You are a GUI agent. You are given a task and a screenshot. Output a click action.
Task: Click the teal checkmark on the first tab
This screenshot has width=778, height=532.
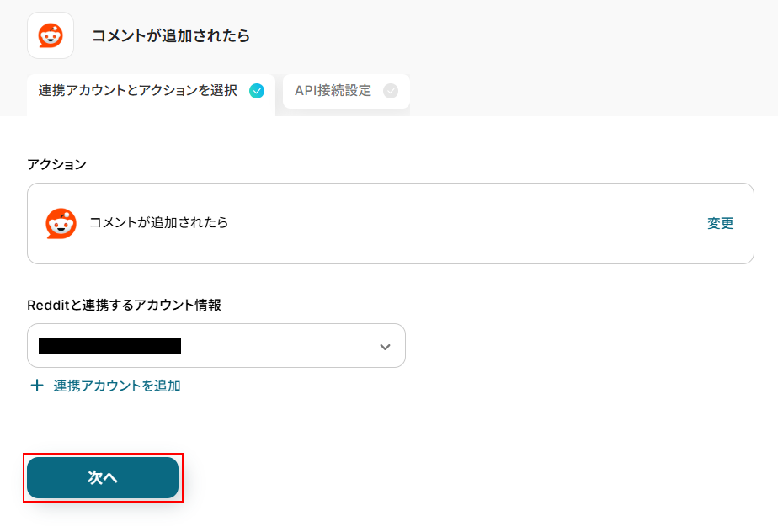(257, 91)
